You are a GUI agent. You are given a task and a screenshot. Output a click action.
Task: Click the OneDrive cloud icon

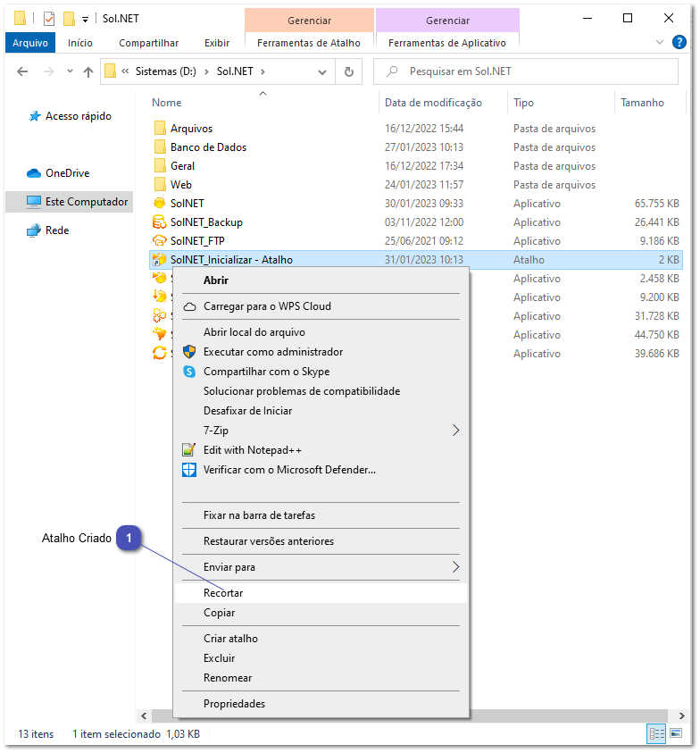point(34,173)
